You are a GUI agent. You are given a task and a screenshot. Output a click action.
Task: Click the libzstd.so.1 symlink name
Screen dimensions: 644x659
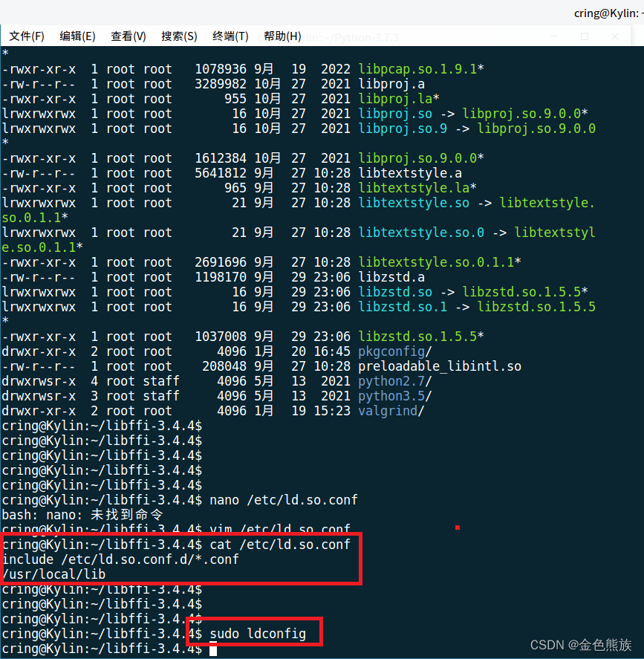(x=403, y=307)
